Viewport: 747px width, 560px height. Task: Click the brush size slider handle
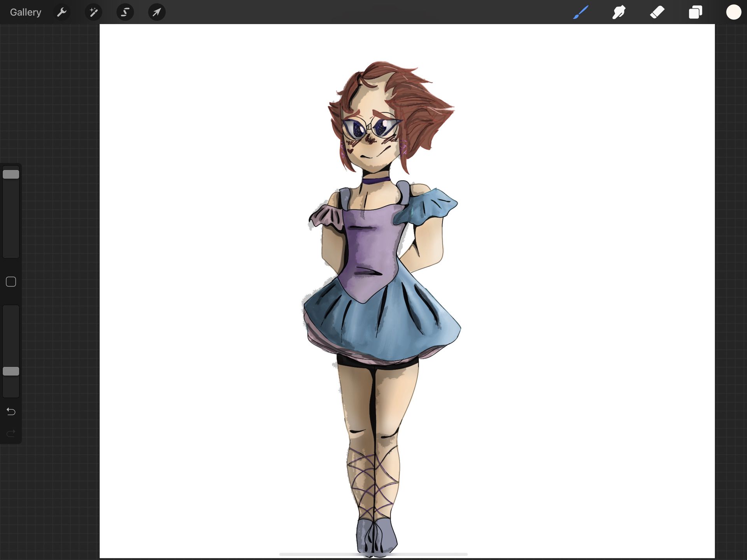(x=11, y=174)
